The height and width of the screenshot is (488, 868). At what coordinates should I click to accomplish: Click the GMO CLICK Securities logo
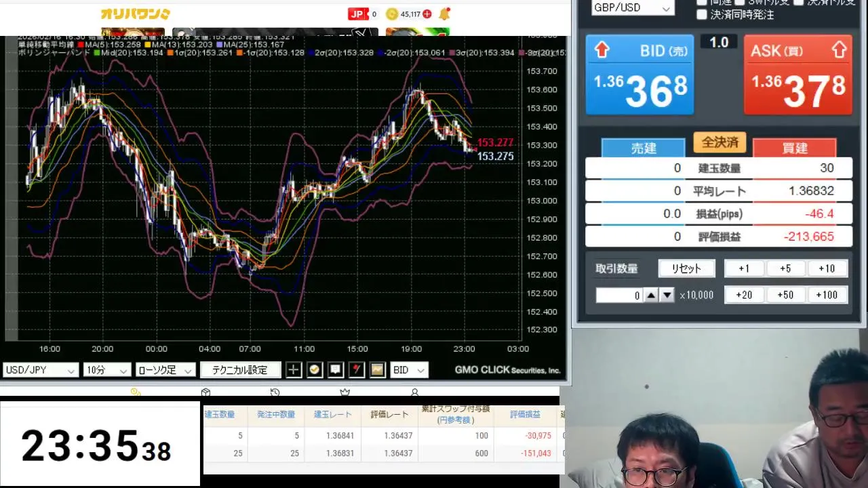point(507,370)
